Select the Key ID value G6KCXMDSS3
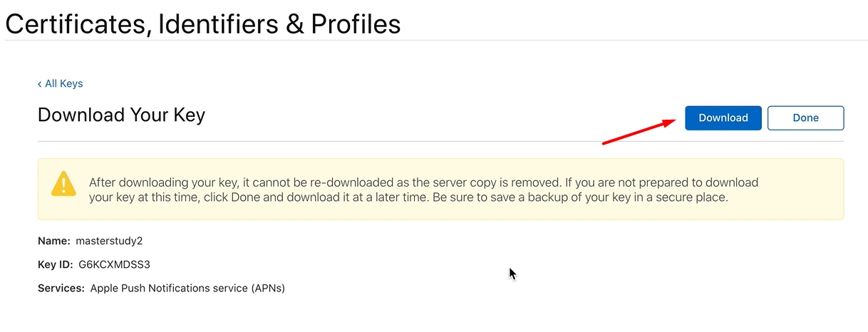 (115, 264)
